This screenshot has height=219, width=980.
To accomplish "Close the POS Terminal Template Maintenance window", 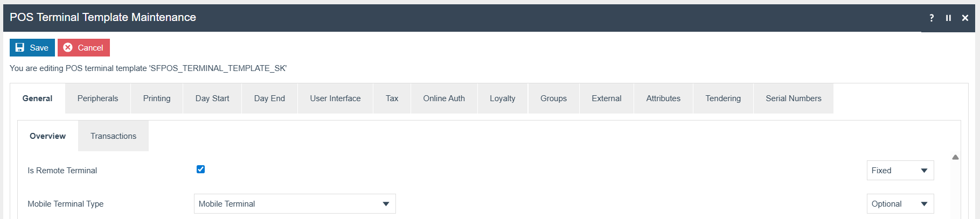I will pyautogui.click(x=965, y=18).
